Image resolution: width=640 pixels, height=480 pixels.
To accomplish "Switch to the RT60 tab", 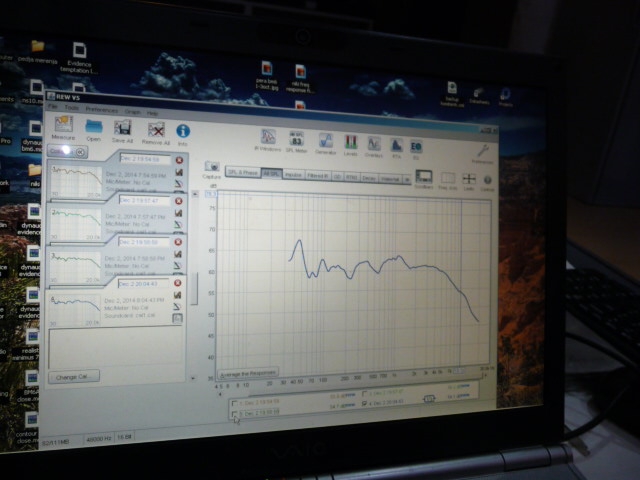I will (x=351, y=178).
